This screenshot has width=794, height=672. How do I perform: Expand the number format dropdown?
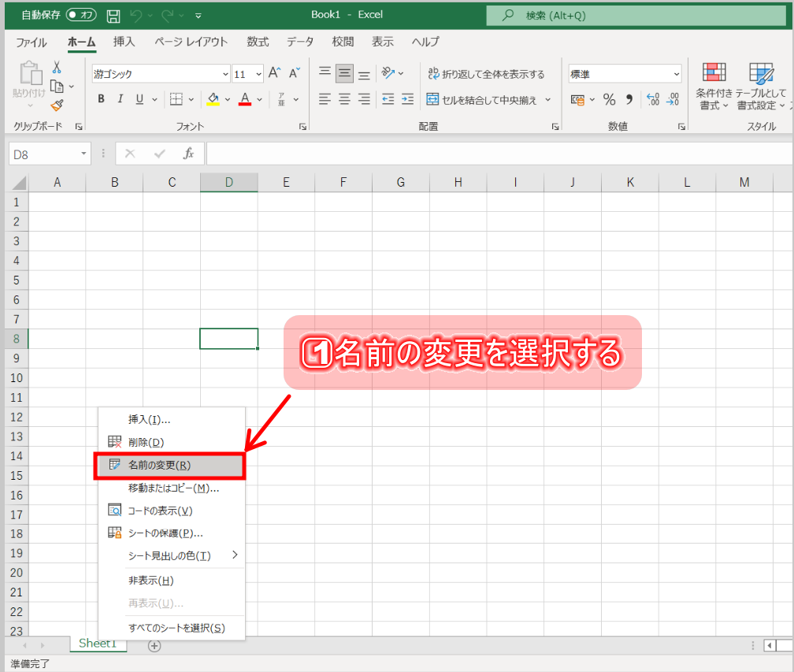677,74
